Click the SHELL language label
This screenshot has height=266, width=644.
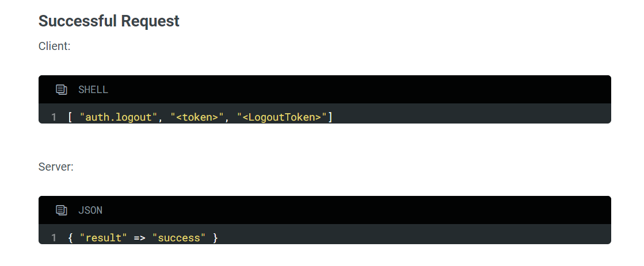(93, 90)
